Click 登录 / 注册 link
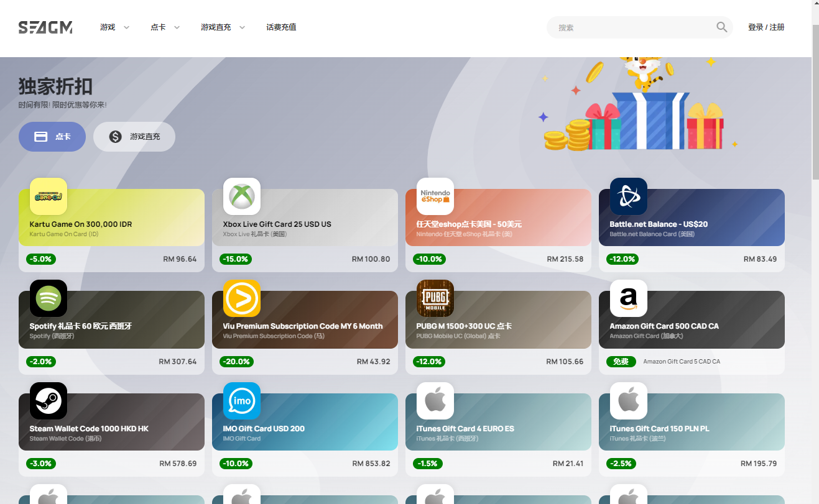 pos(766,27)
